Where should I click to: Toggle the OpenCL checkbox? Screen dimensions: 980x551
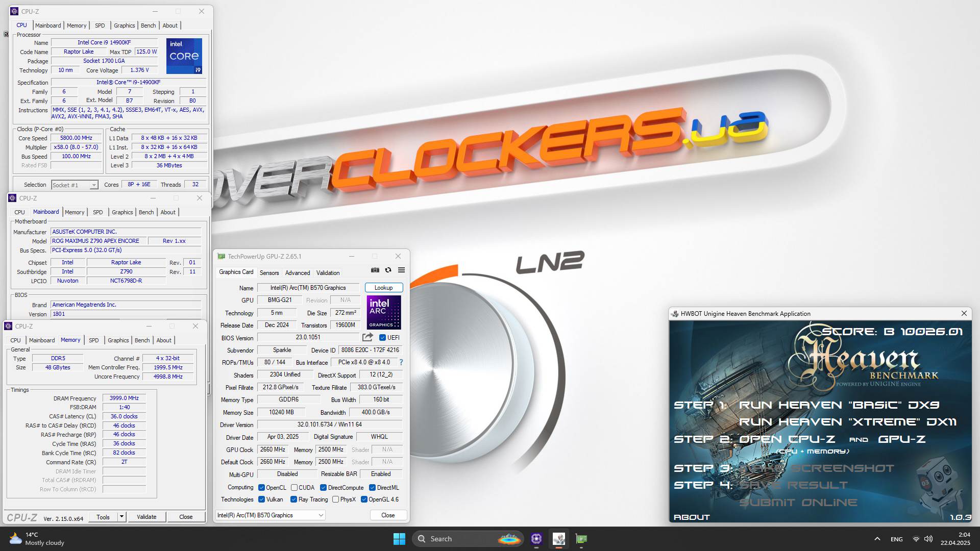261,488
